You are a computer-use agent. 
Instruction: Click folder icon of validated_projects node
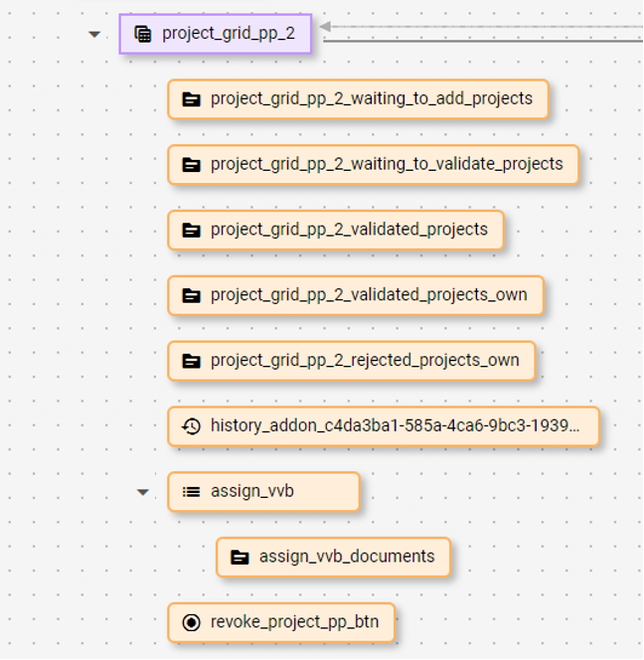click(x=192, y=231)
